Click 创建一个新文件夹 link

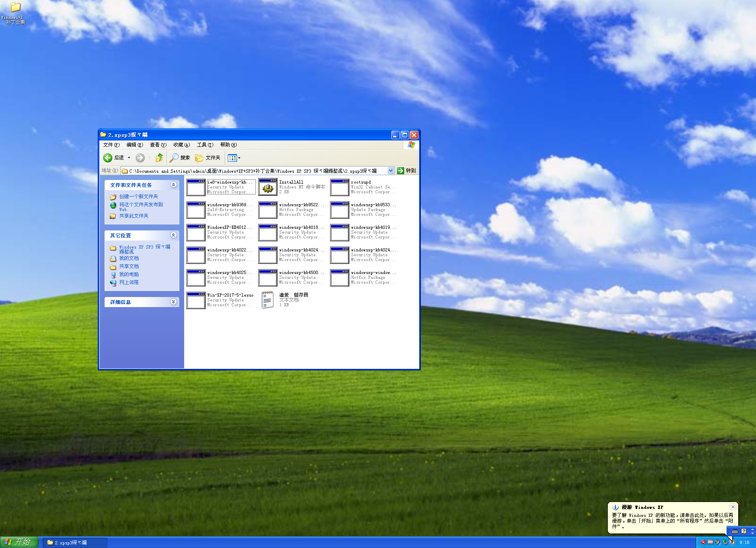pos(139,197)
